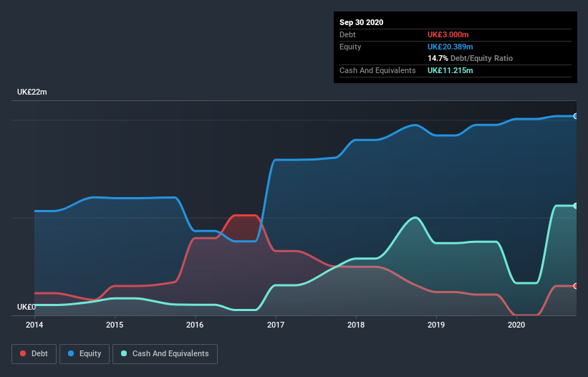The width and height of the screenshot is (588, 377).
Task: Click the teal Cash And Equivalents legend dot
Action: point(124,353)
